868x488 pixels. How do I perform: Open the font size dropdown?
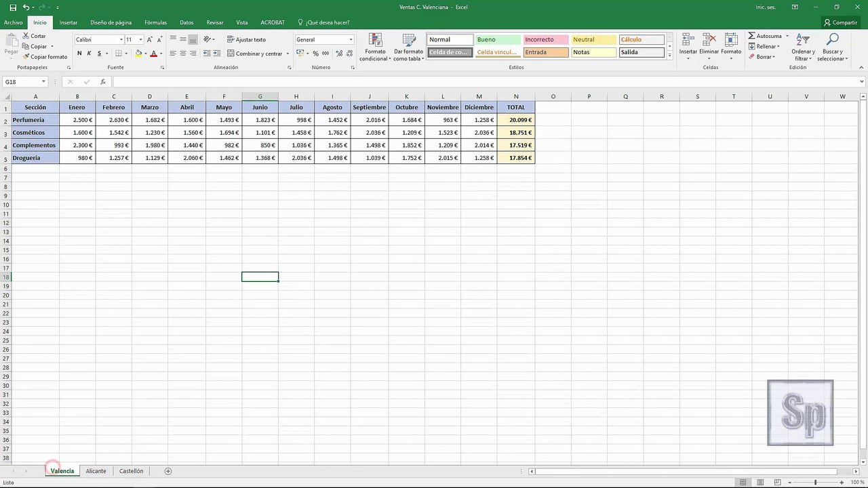point(140,40)
